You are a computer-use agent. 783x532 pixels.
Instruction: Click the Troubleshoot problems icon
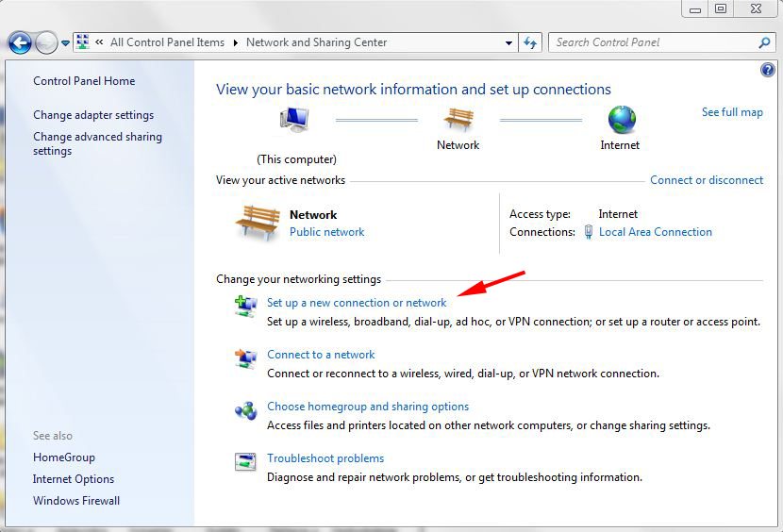point(245,461)
